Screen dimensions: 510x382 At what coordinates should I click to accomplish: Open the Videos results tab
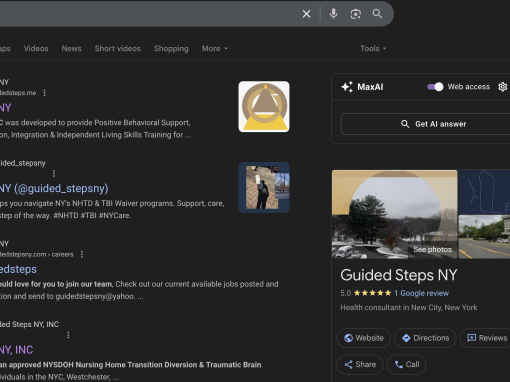click(36, 48)
